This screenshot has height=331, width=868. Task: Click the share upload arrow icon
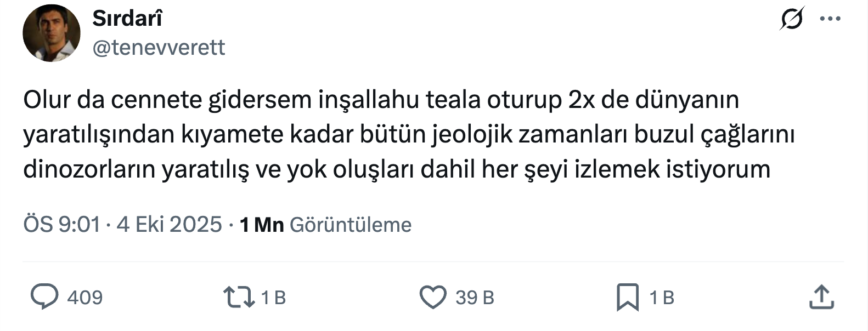(x=821, y=297)
